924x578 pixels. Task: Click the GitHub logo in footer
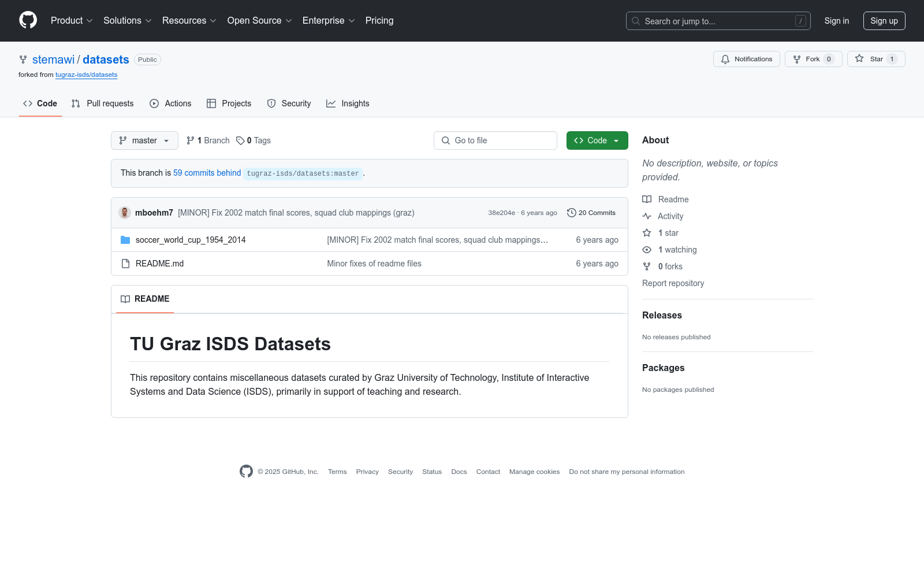[x=247, y=472]
